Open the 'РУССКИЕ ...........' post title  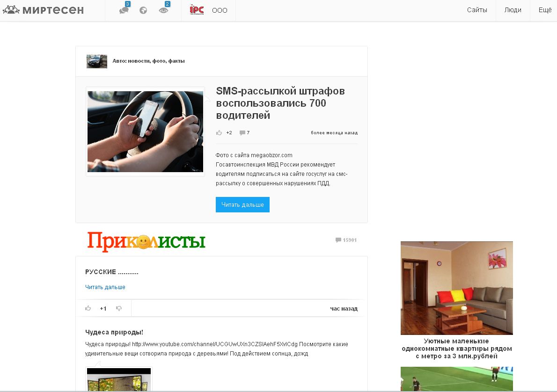(112, 272)
